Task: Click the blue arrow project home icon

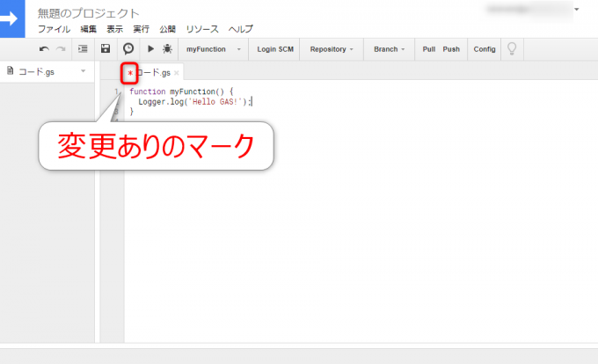Action: (11, 18)
